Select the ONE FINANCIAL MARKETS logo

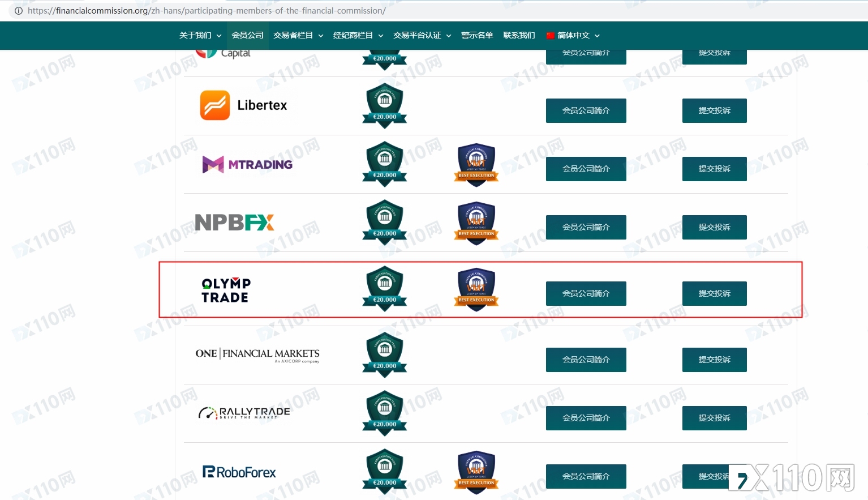pos(257,354)
